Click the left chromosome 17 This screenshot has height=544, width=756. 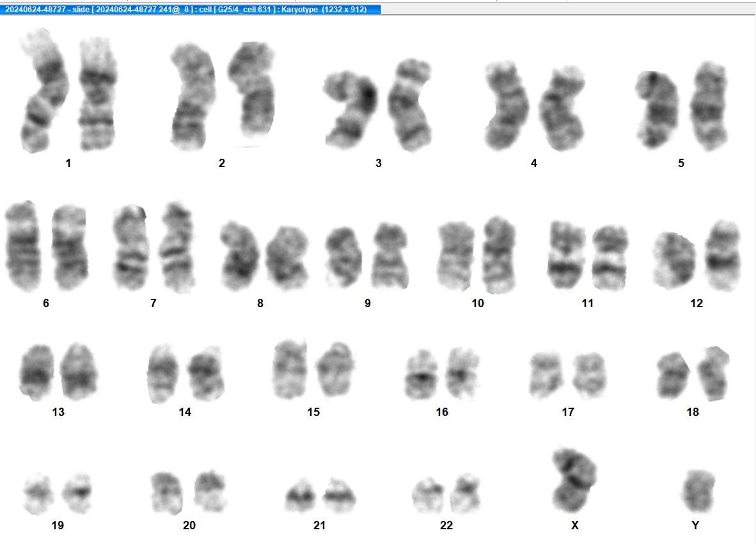(546, 375)
